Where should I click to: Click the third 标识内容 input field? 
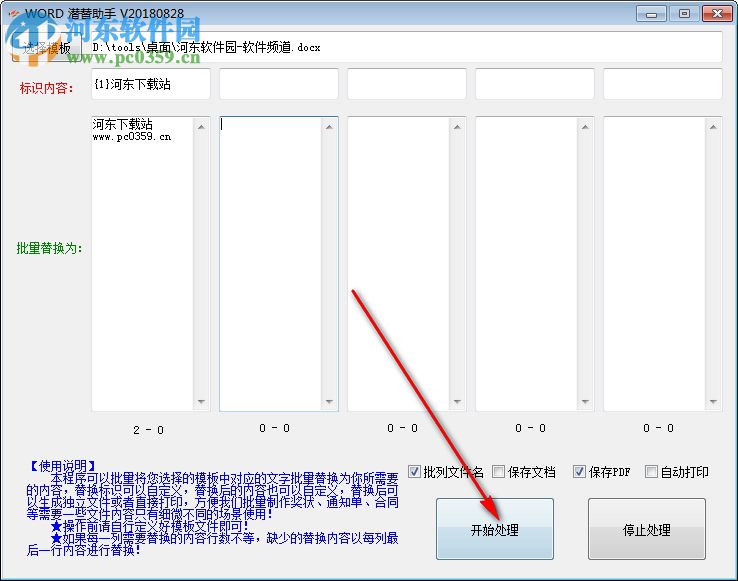[x=407, y=84]
